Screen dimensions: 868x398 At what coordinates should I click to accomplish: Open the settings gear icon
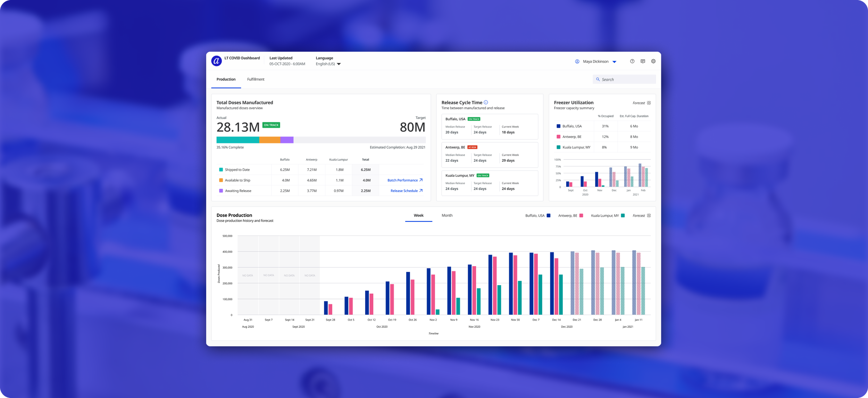[x=653, y=61]
